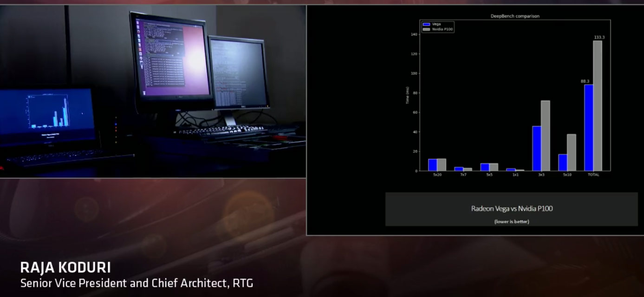Screen dimensions: 644x297
Task: Click the gray Nvidia bar for 3x3
Action: [546, 136]
